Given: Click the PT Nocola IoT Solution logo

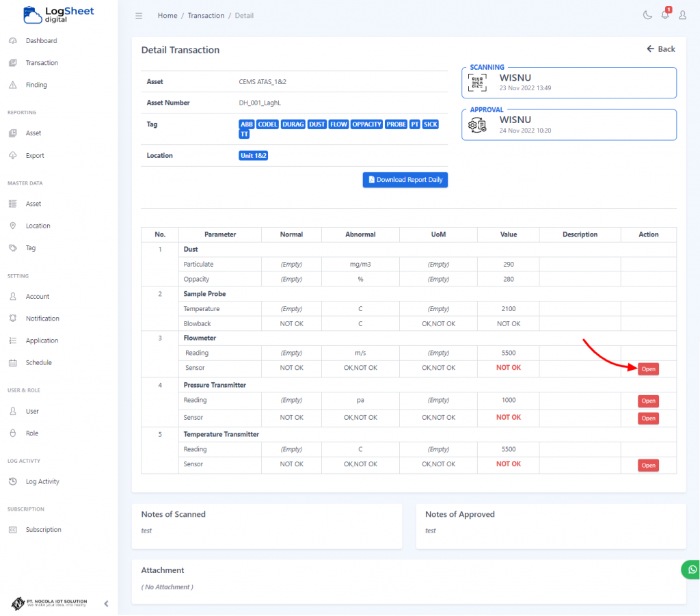Looking at the screenshot, I should point(49,603).
